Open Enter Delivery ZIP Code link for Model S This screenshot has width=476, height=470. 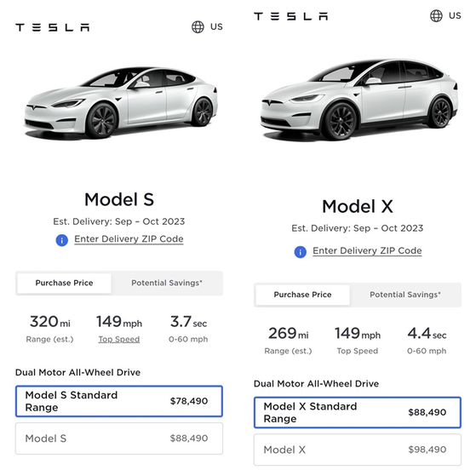click(129, 239)
